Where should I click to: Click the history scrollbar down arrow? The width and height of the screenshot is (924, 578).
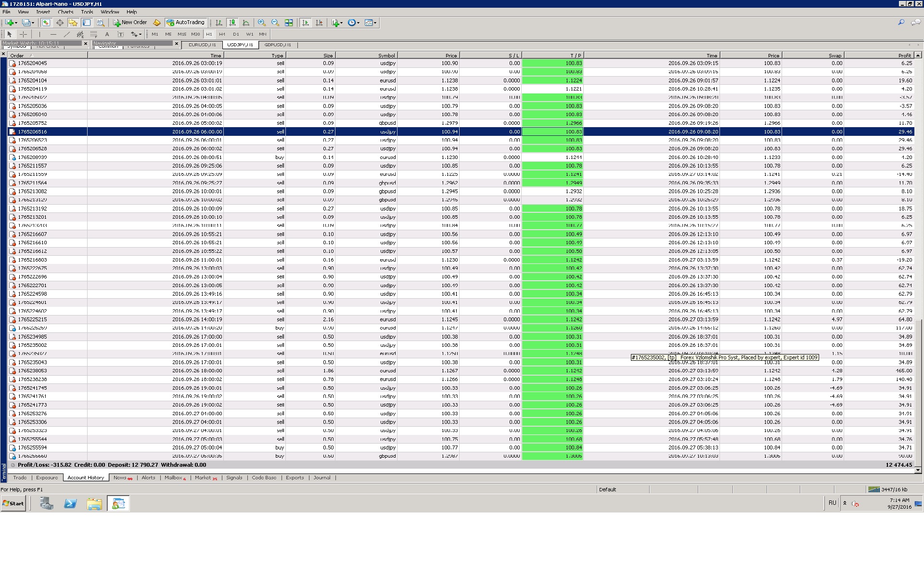tap(918, 470)
